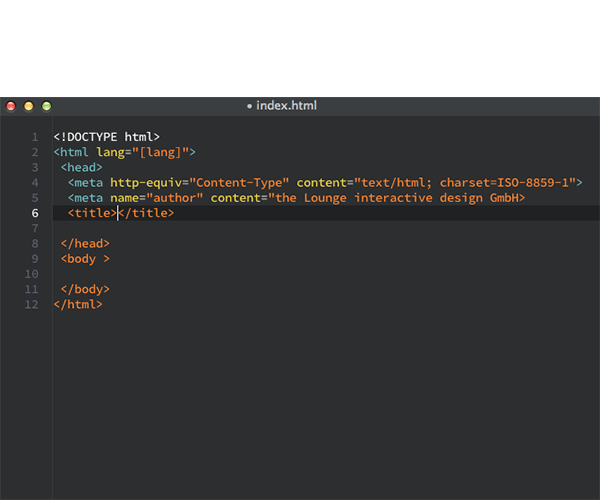Image resolution: width=600 pixels, height=500 pixels.
Task: Click line number 6 in gutter
Action: 35,213
